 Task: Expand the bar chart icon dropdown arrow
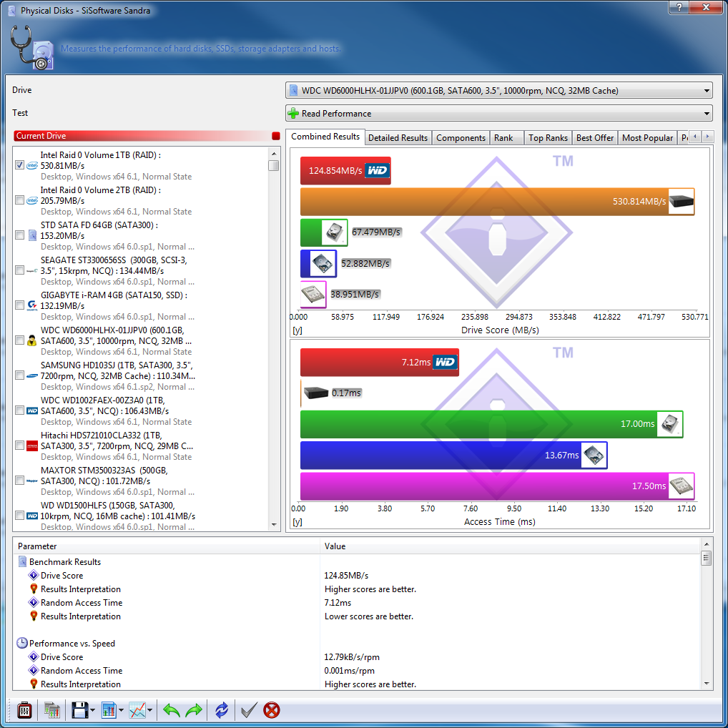(x=121, y=710)
